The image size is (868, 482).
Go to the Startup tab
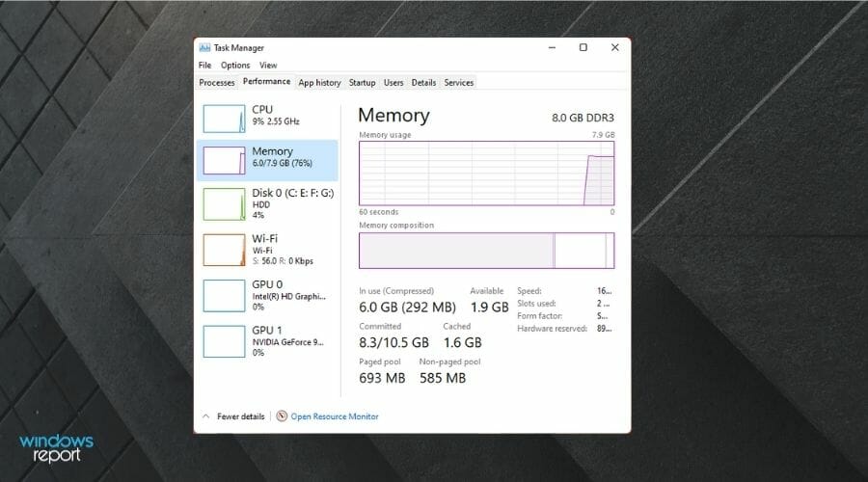pos(363,83)
